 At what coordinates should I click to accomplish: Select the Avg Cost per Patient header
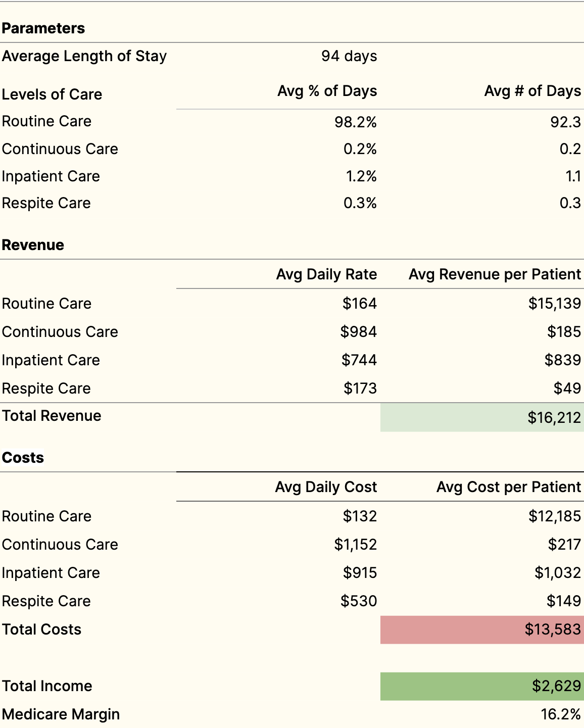click(x=508, y=487)
